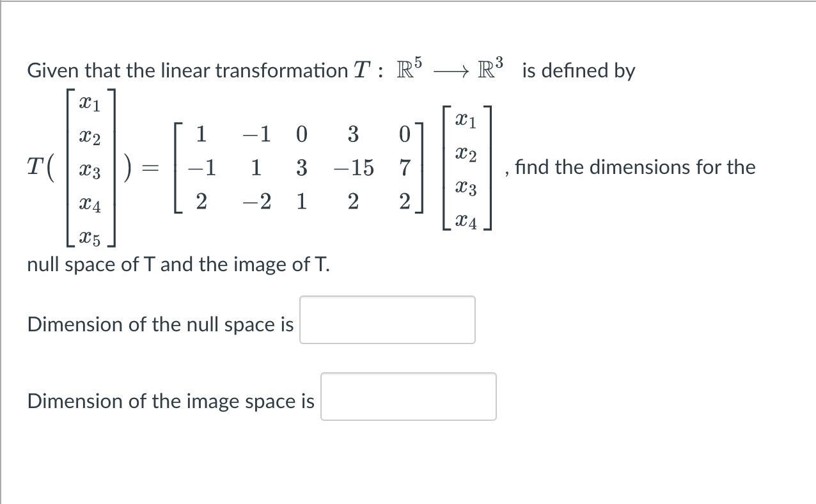The image size is (816, 504).
Task: Select the matrix entry 3 in the top row
Action: point(352,134)
